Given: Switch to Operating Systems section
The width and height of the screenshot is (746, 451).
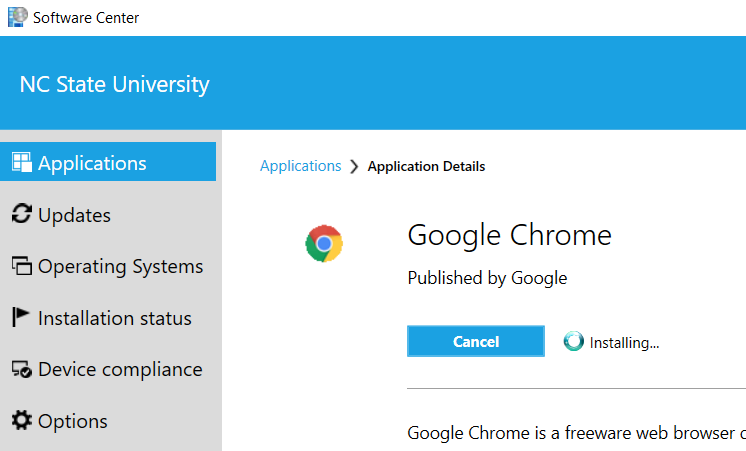Looking at the screenshot, I should pyautogui.click(x=108, y=266).
